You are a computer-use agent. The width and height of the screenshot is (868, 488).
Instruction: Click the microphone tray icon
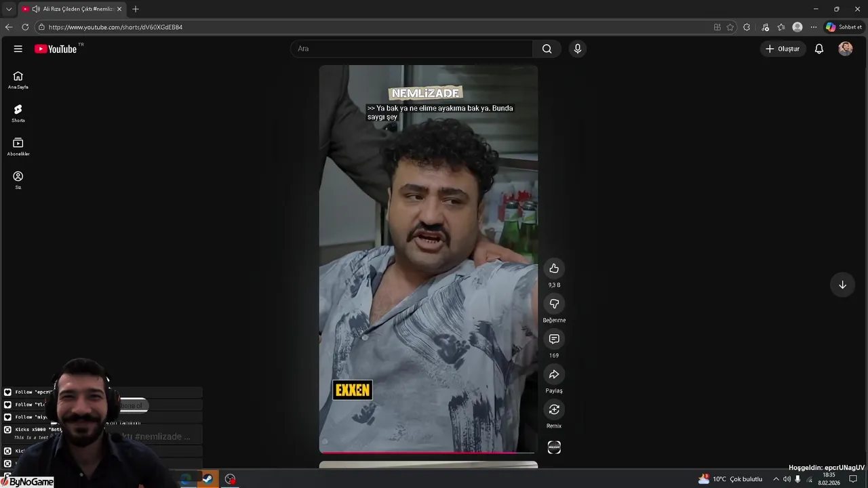click(x=797, y=479)
